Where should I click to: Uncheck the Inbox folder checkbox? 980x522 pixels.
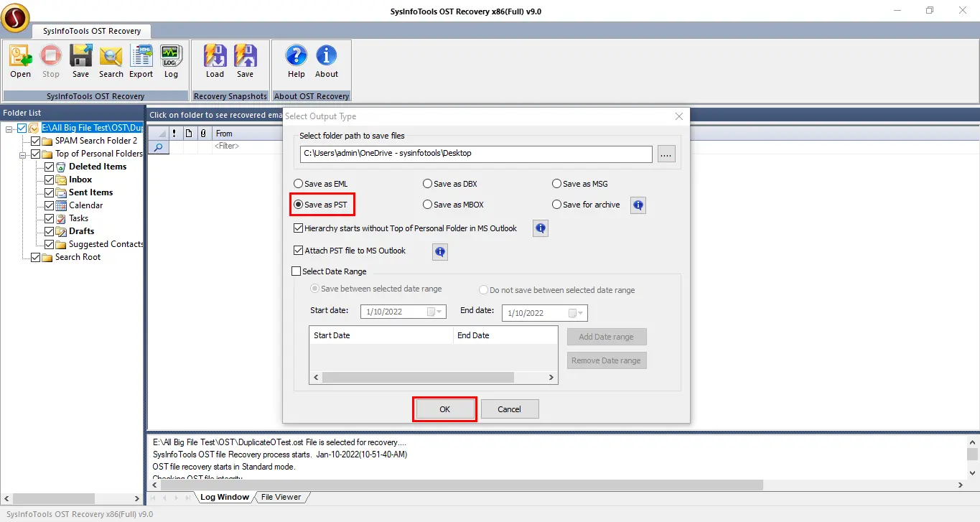click(49, 180)
